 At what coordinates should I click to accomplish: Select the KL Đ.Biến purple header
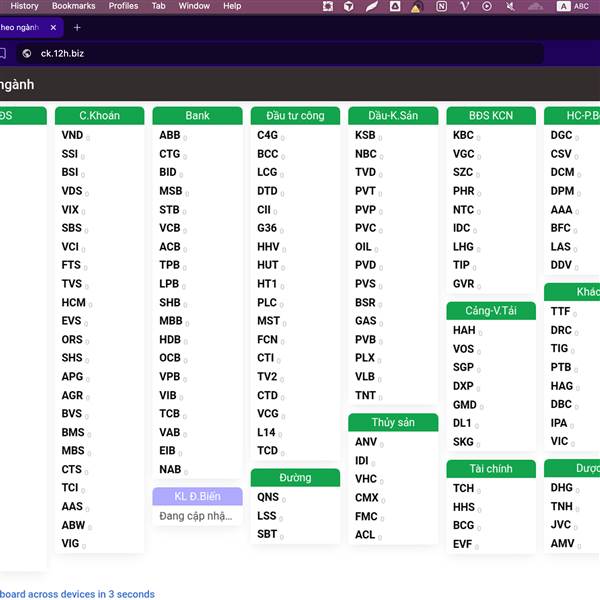197,496
